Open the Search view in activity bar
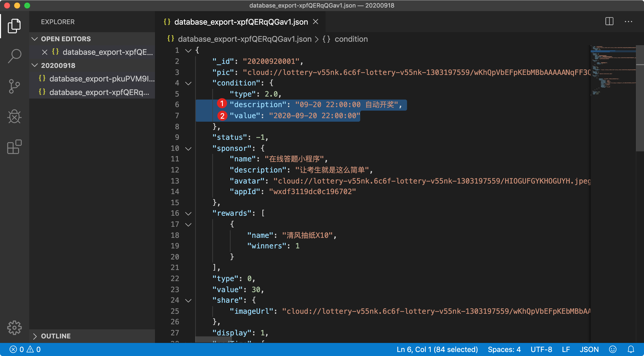644x356 pixels. click(x=14, y=56)
